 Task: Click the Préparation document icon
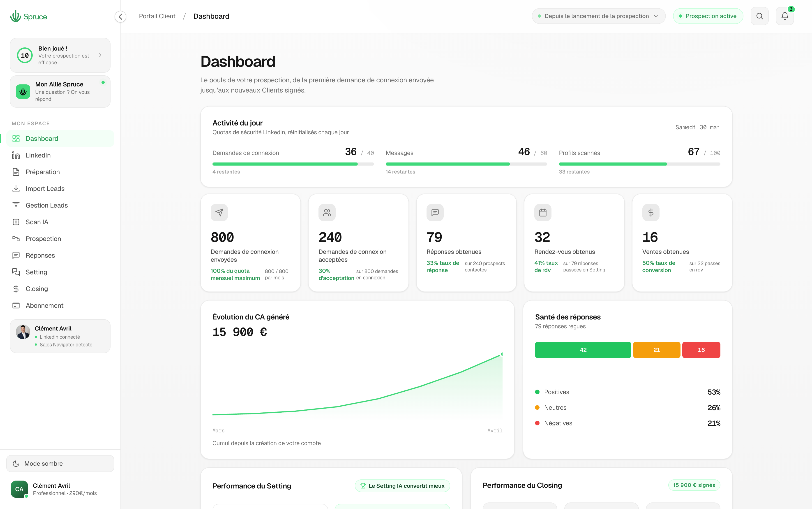(16, 172)
